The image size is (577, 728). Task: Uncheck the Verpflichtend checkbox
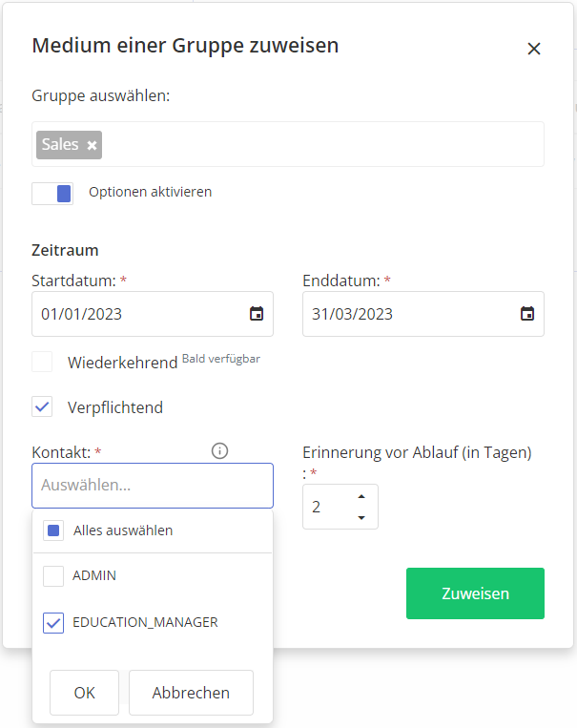coord(42,407)
